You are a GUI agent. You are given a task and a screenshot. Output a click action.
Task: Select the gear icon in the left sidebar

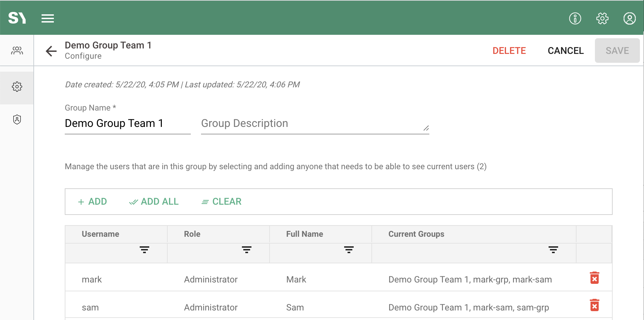click(17, 86)
